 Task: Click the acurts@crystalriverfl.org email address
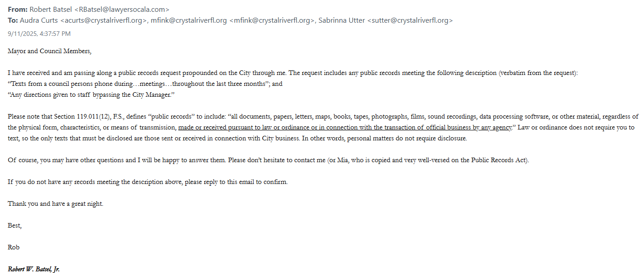coord(104,20)
